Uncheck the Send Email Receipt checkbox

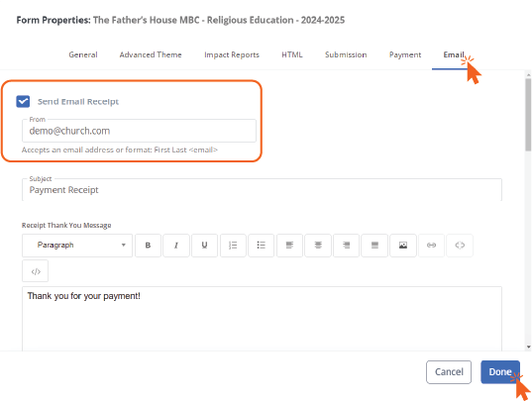coord(23,101)
